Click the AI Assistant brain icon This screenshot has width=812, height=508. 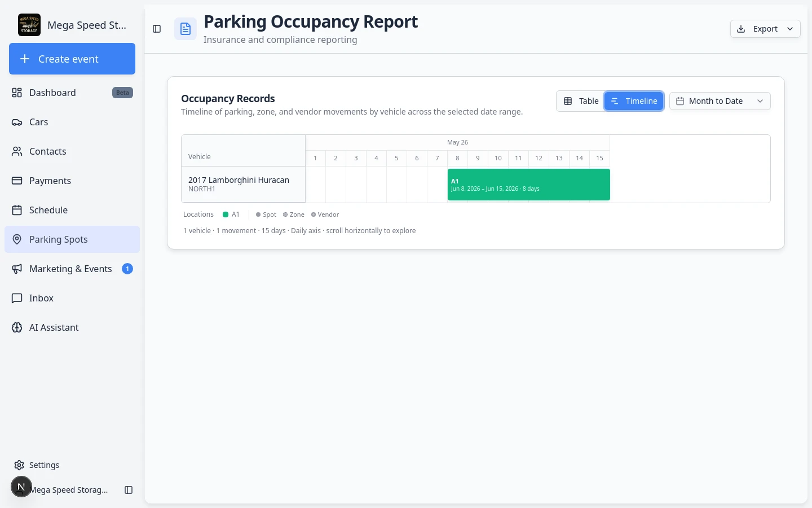pos(17,327)
